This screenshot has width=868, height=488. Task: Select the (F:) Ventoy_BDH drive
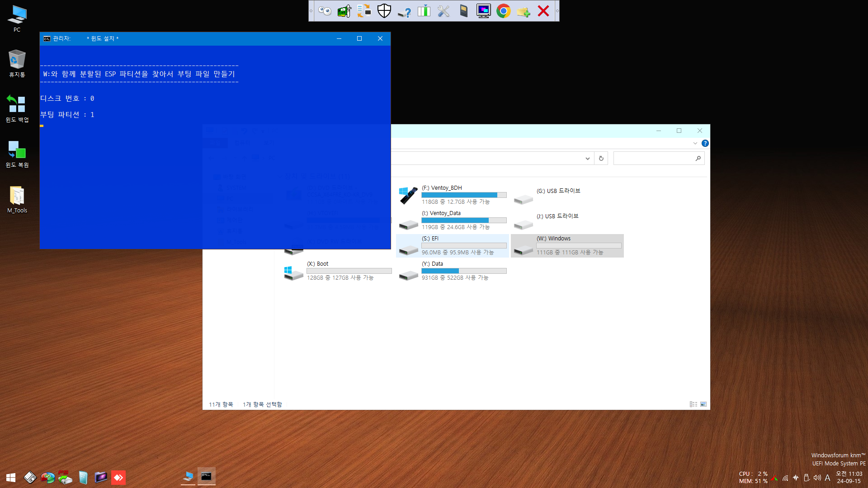tap(453, 195)
